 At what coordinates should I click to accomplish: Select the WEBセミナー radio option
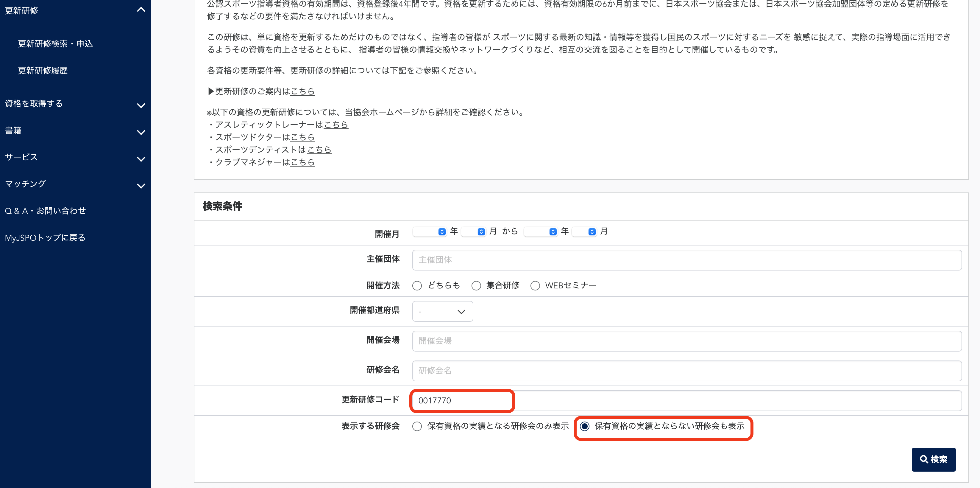point(535,285)
